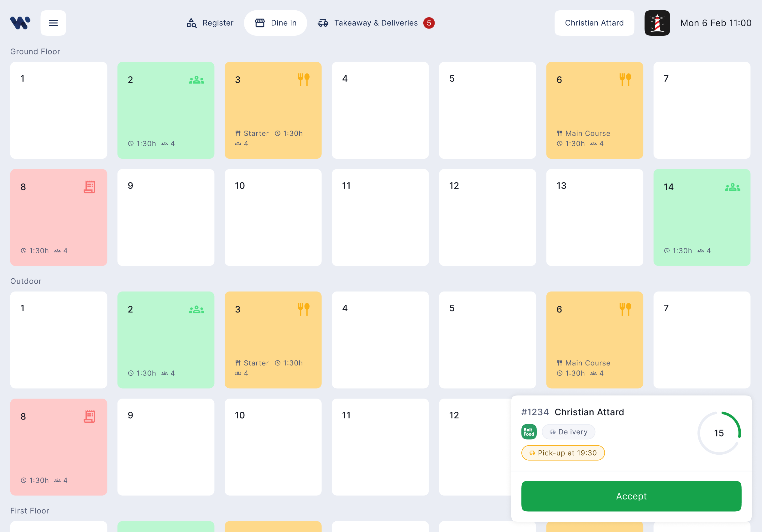This screenshot has width=762, height=532.
Task: Open the hamburger navigation menu
Action: click(x=53, y=23)
